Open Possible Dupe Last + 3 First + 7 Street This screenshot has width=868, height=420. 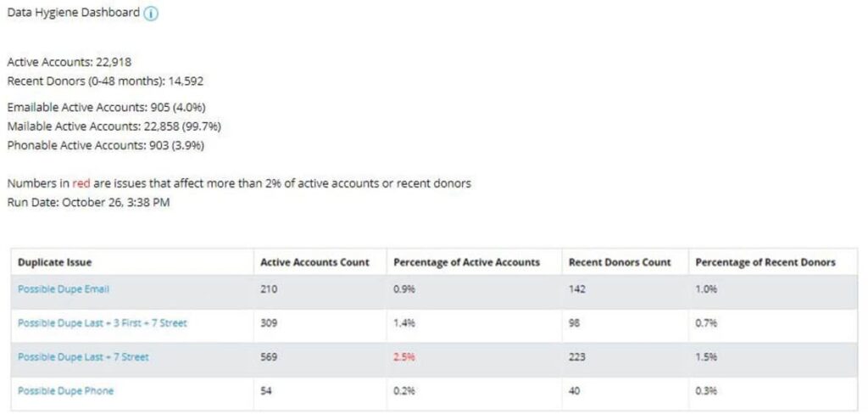point(102,323)
